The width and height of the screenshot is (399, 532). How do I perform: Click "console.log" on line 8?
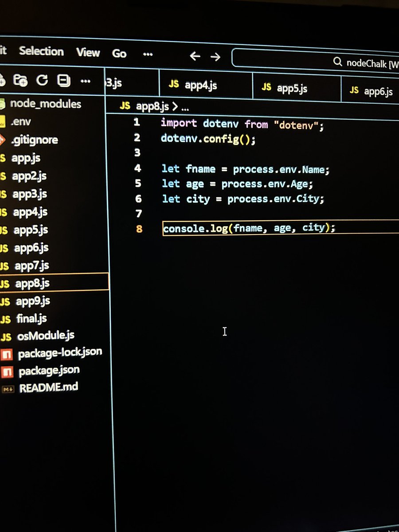(x=196, y=228)
